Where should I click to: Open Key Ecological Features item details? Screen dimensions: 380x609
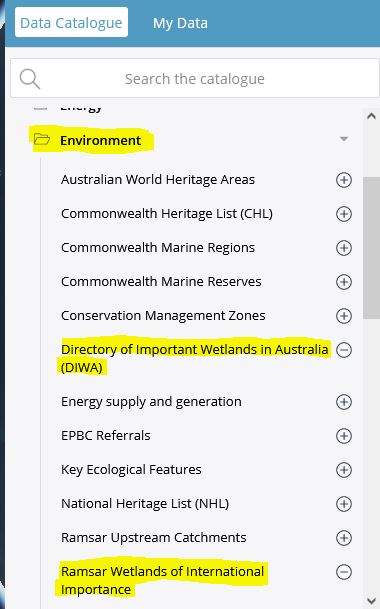coord(131,470)
